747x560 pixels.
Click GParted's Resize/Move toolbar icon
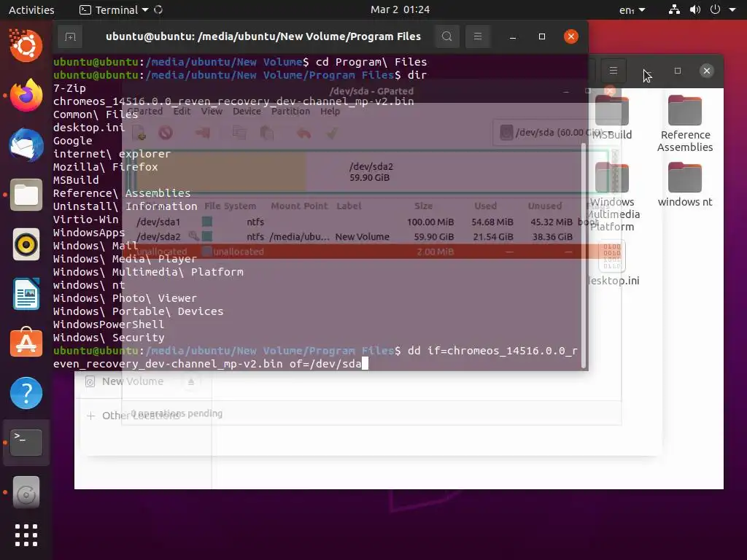(203, 133)
